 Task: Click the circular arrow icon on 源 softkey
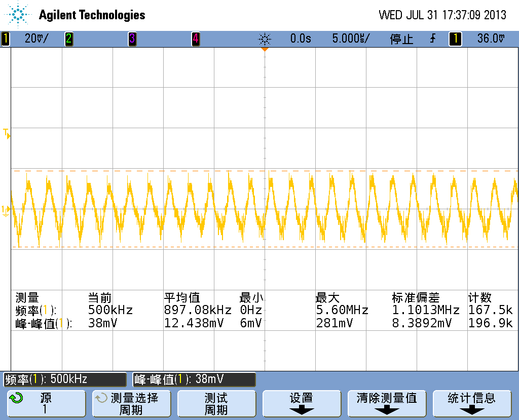(x=16, y=398)
